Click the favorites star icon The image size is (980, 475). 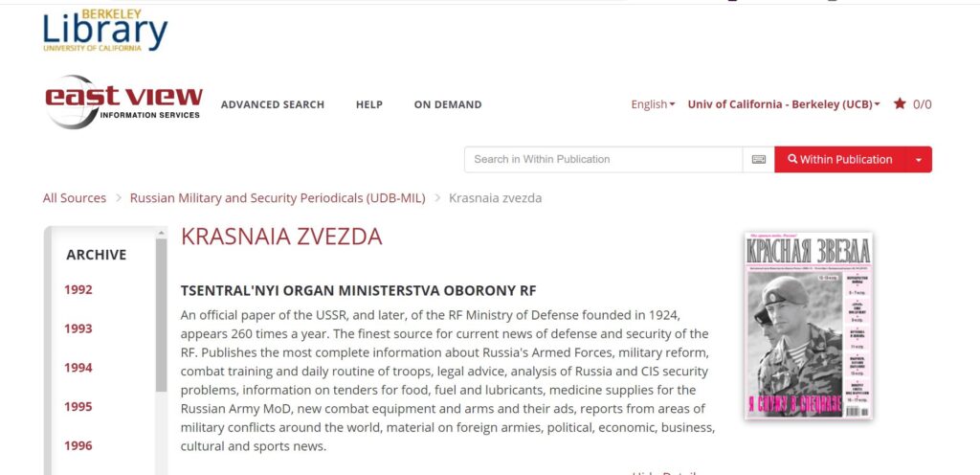[x=900, y=104]
